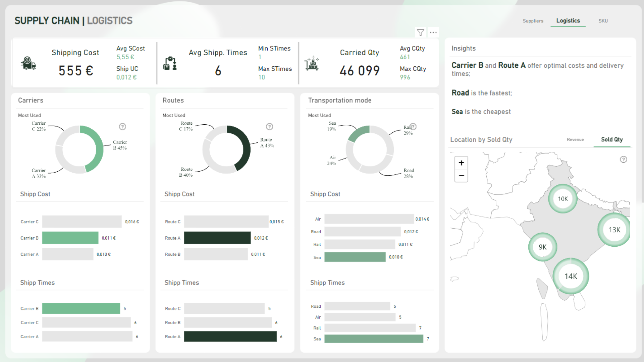Click the 'Air 24%' donut label
The image size is (644, 362).
pyautogui.click(x=332, y=161)
